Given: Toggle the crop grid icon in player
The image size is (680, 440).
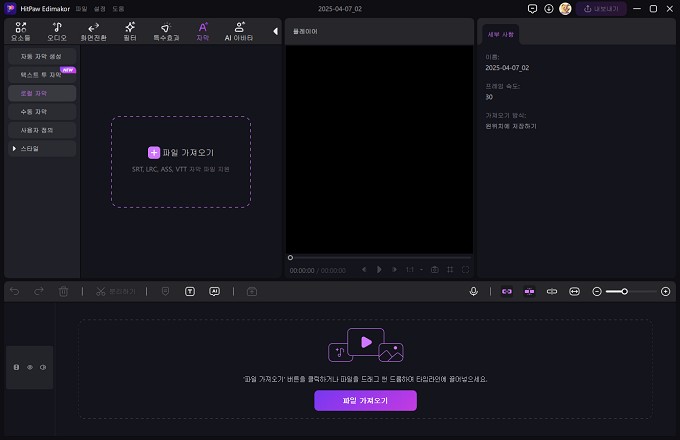Looking at the screenshot, I should click(x=450, y=270).
